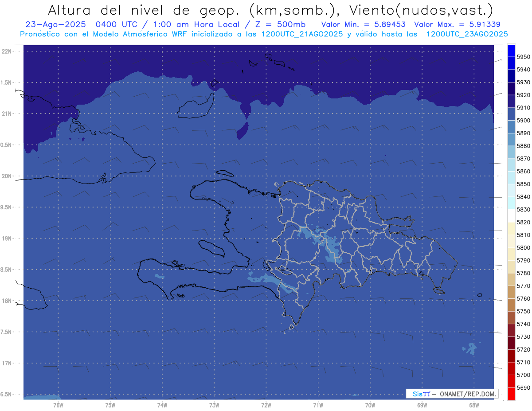Screen dimensions: 532x411
Task: Click the 20N latitude axis label
Action: [x=8, y=176]
